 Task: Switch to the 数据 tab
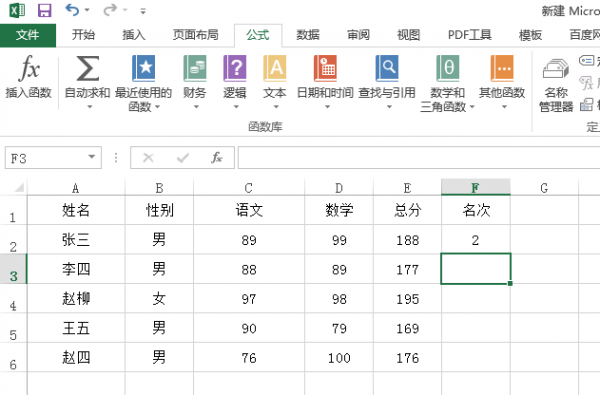click(308, 35)
